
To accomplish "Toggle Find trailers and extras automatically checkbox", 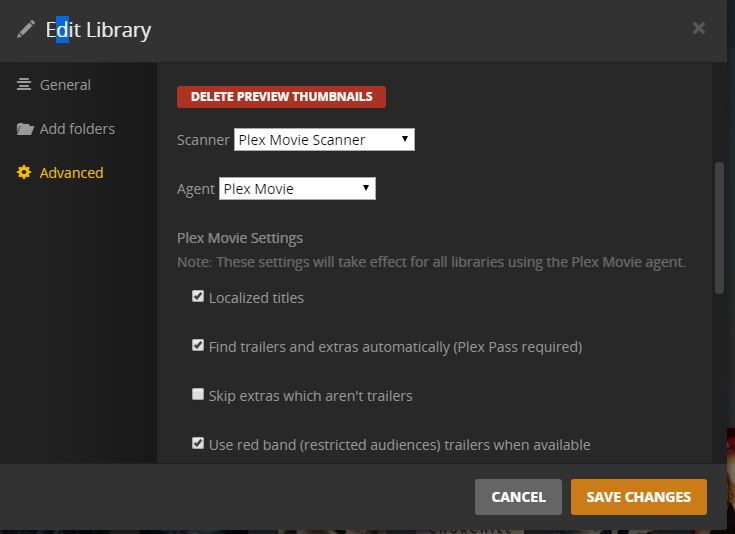I will point(198,346).
